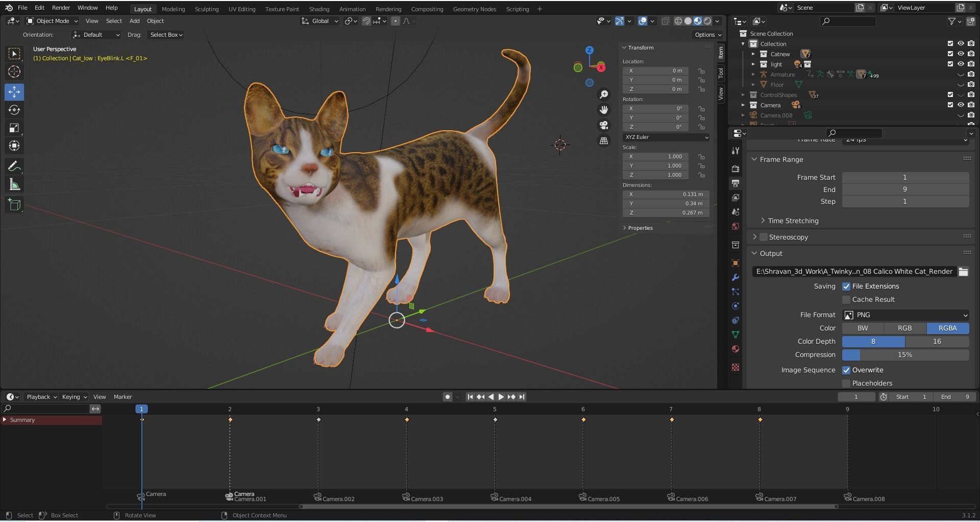The width and height of the screenshot is (980, 522).
Task: Toggle the Camera collection eye visibility
Action: pyautogui.click(x=960, y=105)
